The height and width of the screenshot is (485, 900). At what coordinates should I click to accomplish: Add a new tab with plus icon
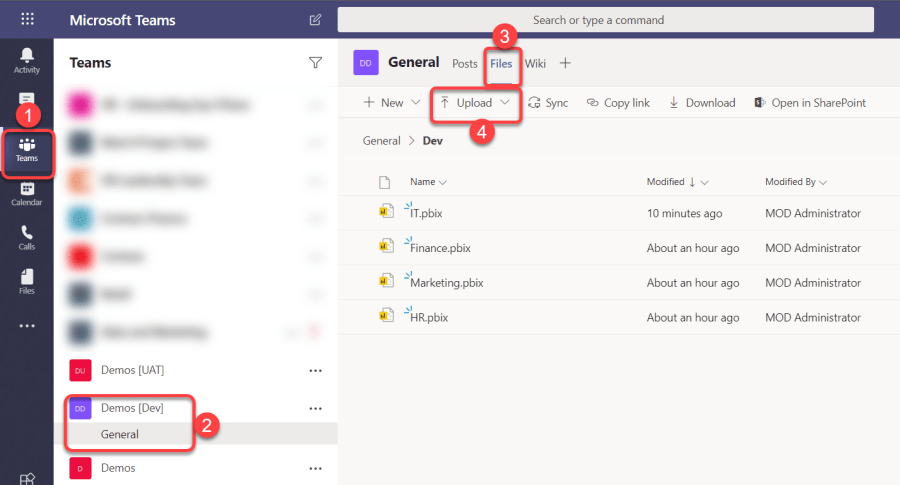[x=565, y=63]
